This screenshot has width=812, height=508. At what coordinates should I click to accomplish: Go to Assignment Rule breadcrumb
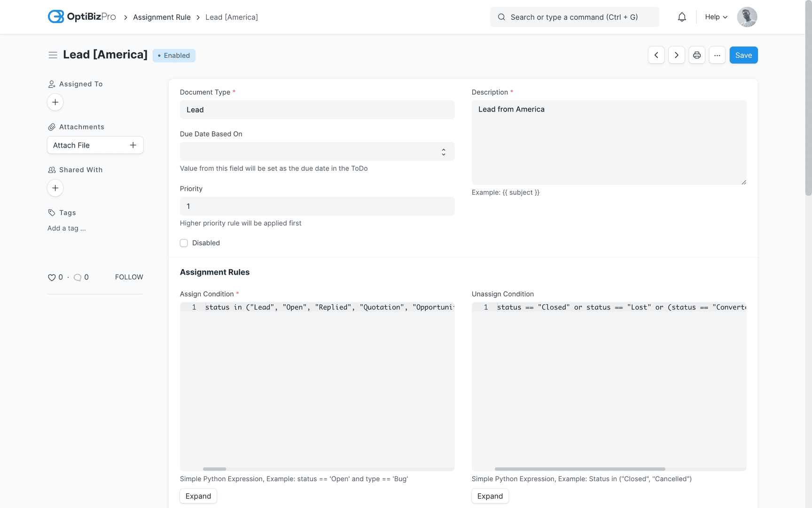(162, 17)
